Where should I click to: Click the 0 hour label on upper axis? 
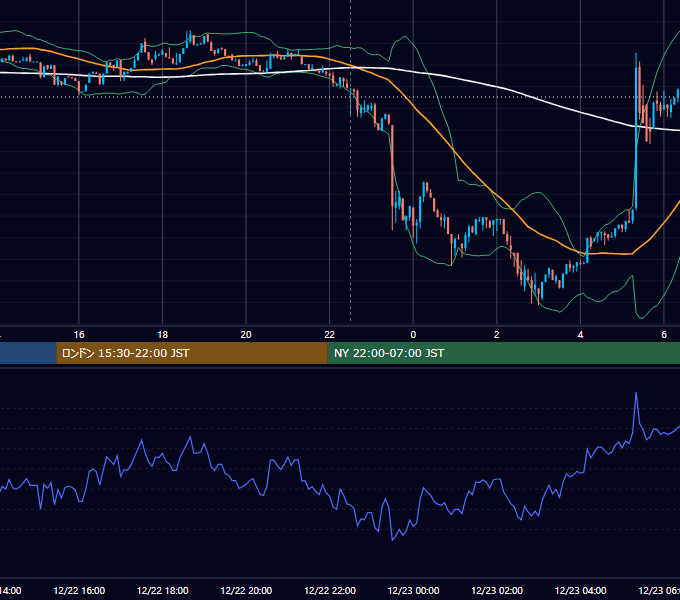point(413,335)
